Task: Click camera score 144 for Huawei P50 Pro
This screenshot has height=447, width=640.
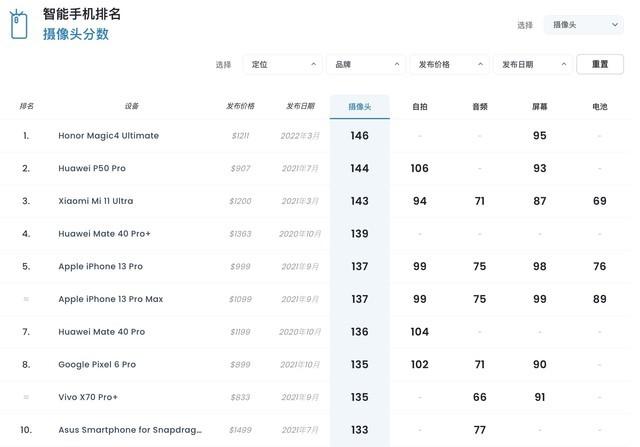Action: [x=360, y=168]
